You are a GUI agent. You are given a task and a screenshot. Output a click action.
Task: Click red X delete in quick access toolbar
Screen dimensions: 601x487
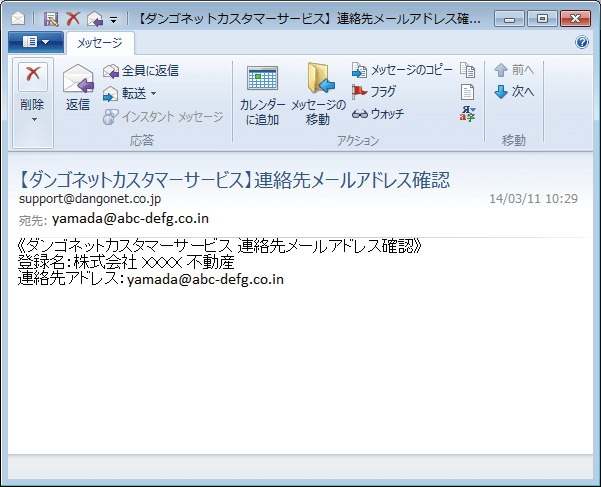72,18
